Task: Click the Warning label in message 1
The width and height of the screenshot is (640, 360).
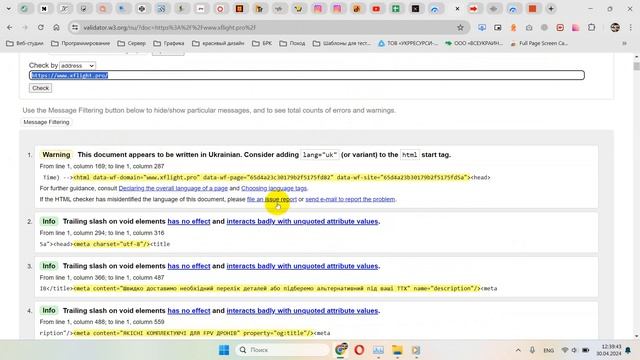Action: (56, 155)
